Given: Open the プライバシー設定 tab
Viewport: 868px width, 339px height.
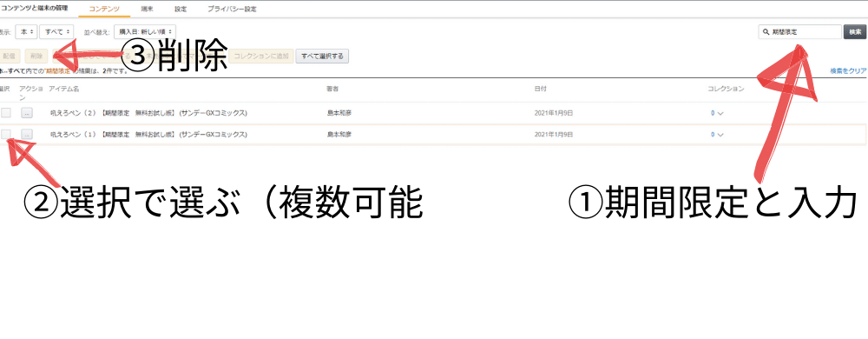Looking at the screenshot, I should pyautogui.click(x=232, y=10).
